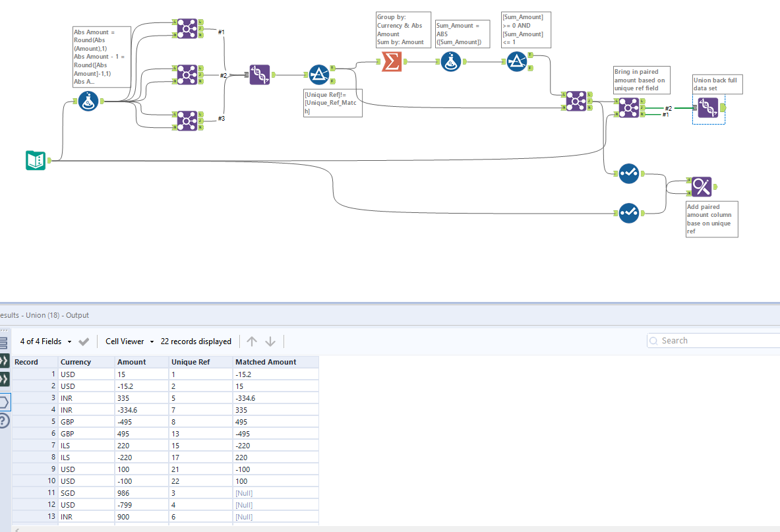Click the Formula tool after the Input Data tool
Viewport: 780px width, 532px height.
[x=88, y=101]
